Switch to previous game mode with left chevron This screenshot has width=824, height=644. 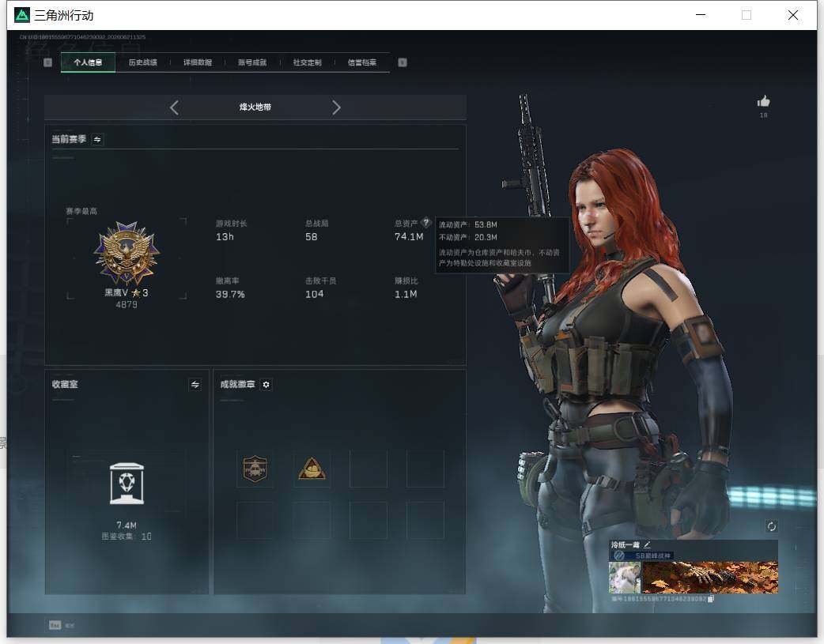tap(175, 107)
